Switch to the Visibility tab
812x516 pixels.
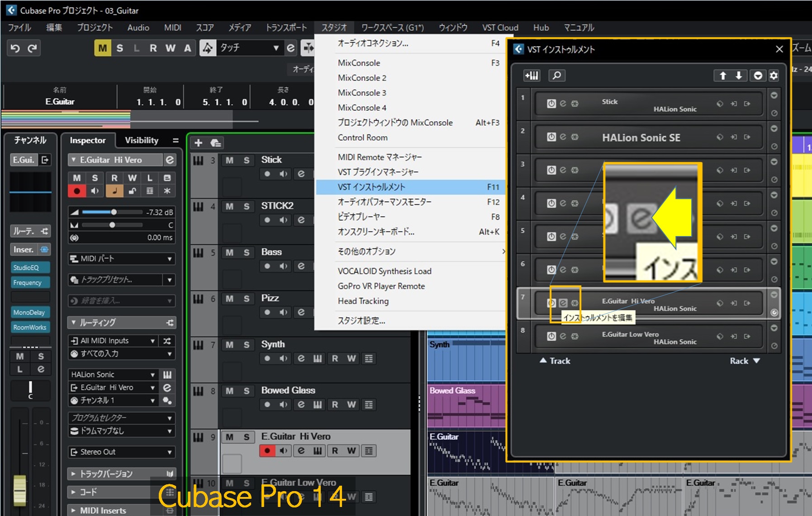click(x=142, y=141)
